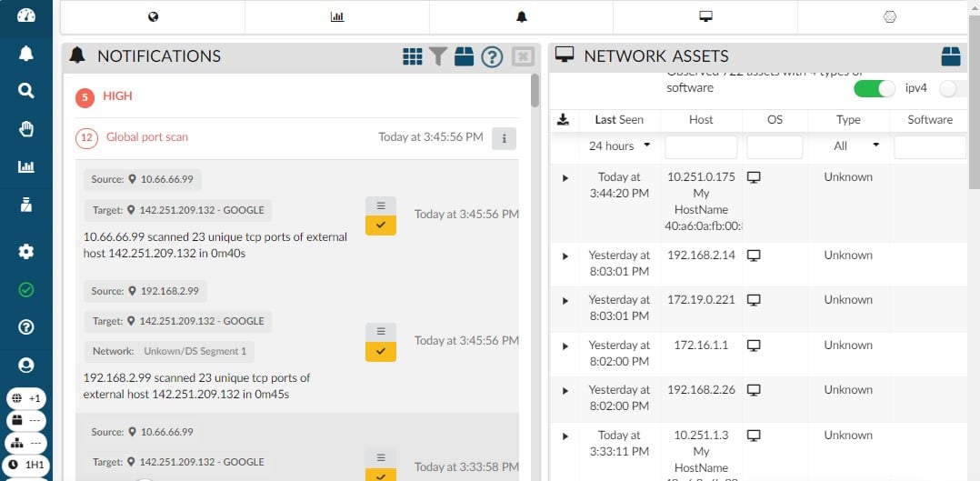Open the search magnifier in sidebar
Image resolution: width=980 pixels, height=481 pixels.
pos(25,91)
